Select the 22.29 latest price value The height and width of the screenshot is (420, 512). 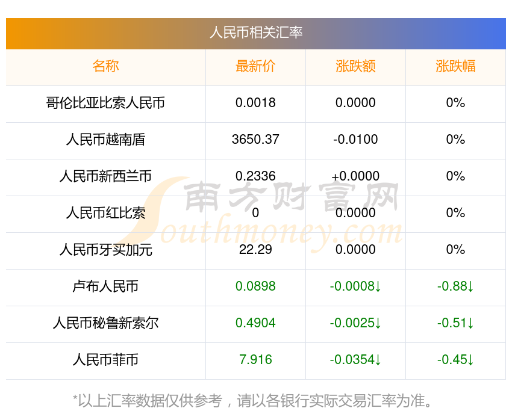pos(255,250)
